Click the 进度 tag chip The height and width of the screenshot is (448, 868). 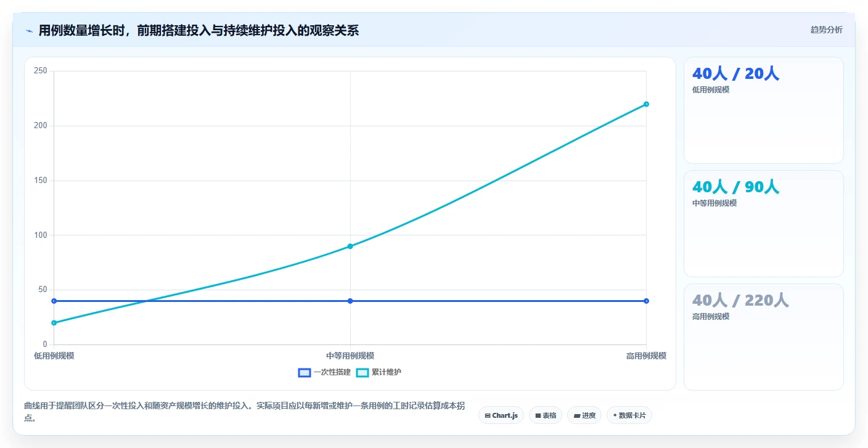(x=584, y=415)
